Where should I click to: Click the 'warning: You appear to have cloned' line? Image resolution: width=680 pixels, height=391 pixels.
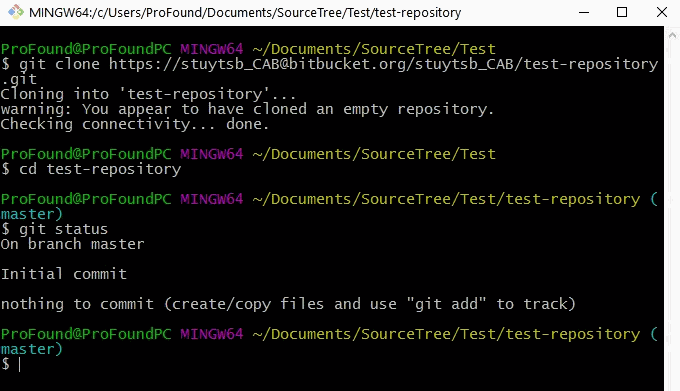(247, 109)
